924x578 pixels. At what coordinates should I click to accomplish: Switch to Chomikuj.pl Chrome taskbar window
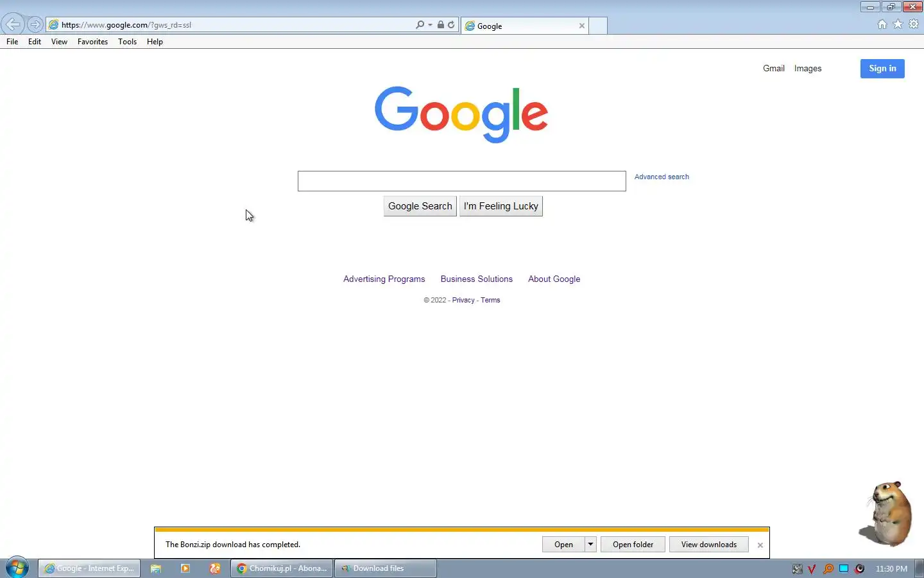click(282, 568)
